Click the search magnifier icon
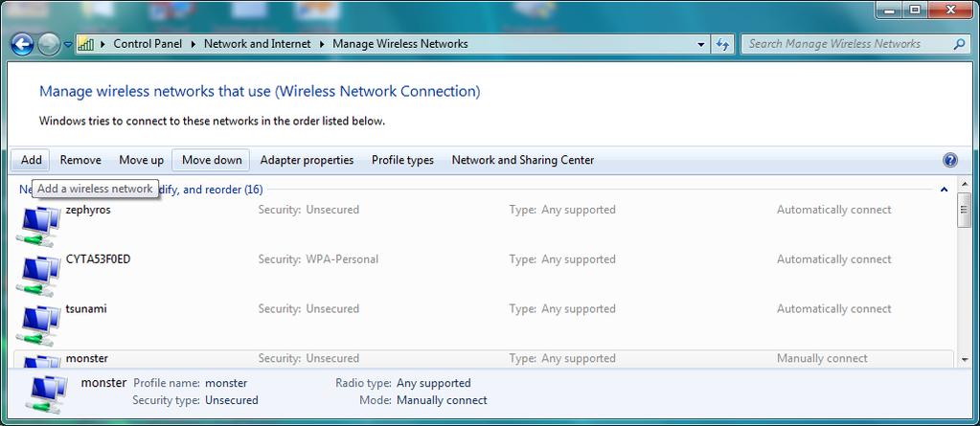980x426 pixels. 959,44
